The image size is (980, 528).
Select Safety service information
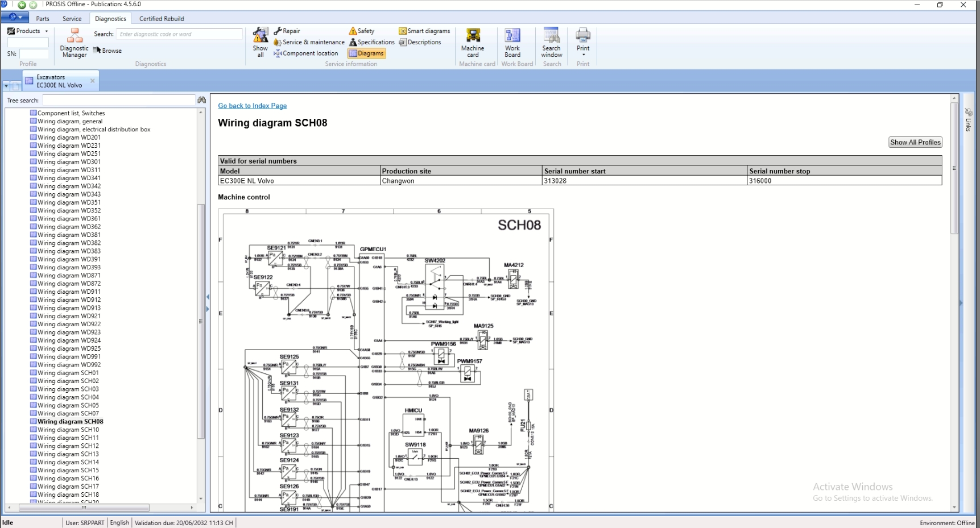(x=362, y=31)
